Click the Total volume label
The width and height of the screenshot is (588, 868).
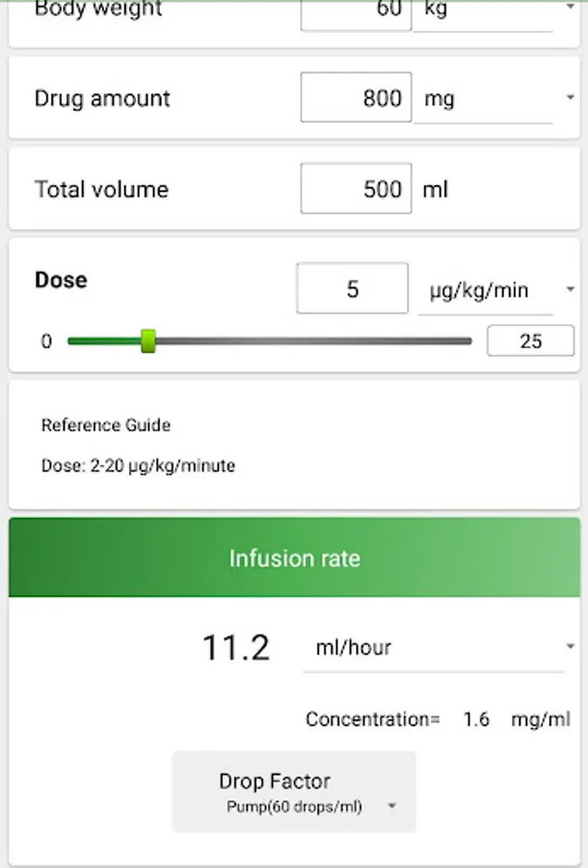pos(101,189)
